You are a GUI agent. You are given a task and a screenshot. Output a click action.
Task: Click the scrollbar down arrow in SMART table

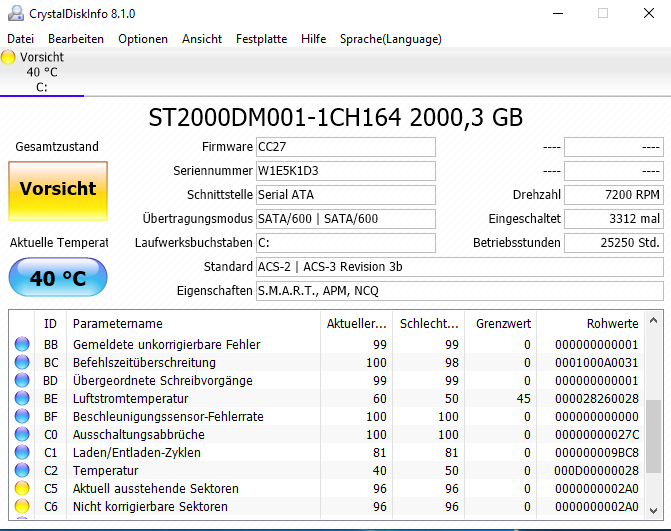[653, 510]
